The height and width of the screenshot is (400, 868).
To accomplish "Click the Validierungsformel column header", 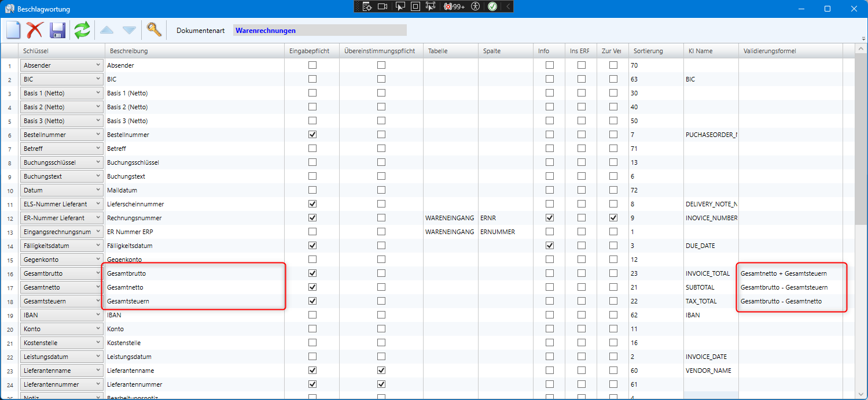I will click(x=790, y=51).
